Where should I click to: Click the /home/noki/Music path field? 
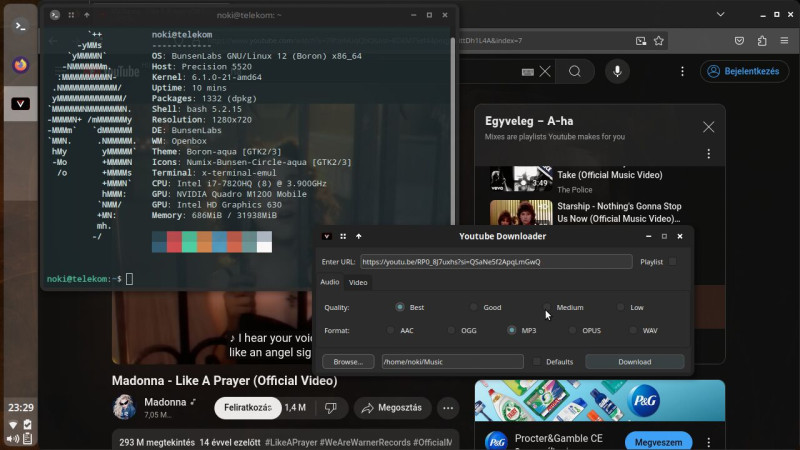coord(453,362)
